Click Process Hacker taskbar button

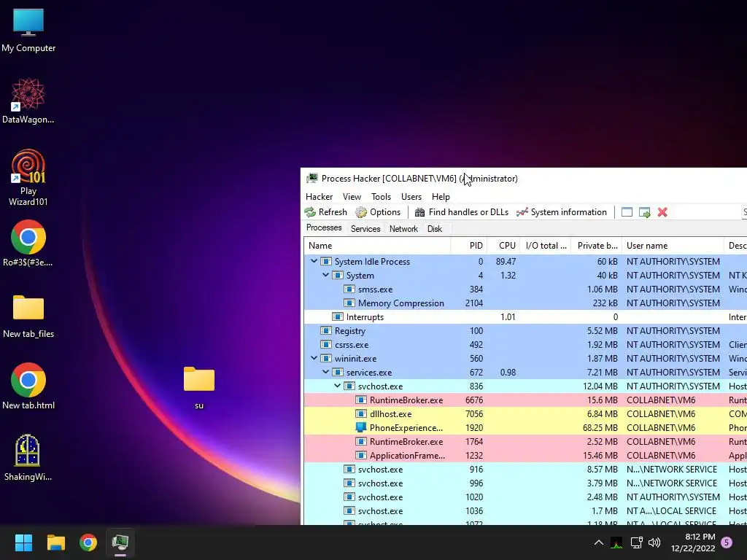point(120,542)
